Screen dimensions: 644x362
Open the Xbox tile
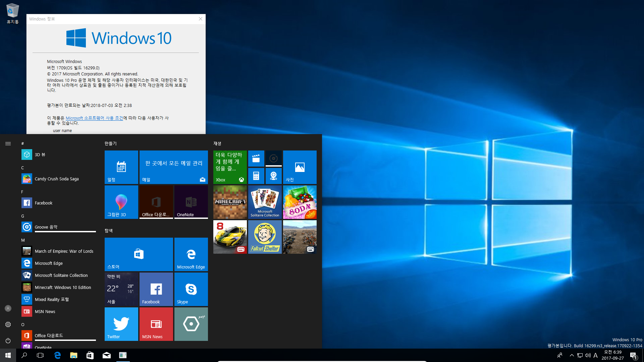[230, 167]
